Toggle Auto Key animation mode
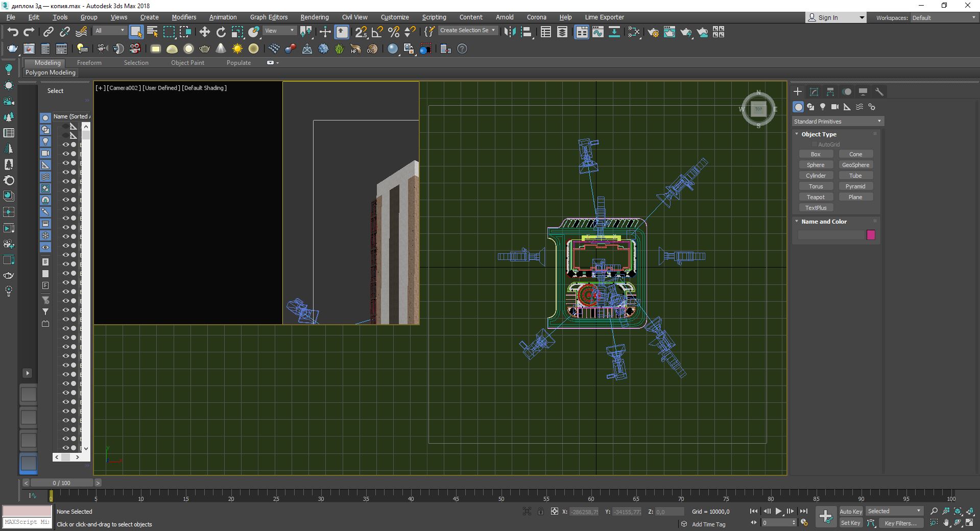Viewport: 980px width, 531px height. pos(850,511)
